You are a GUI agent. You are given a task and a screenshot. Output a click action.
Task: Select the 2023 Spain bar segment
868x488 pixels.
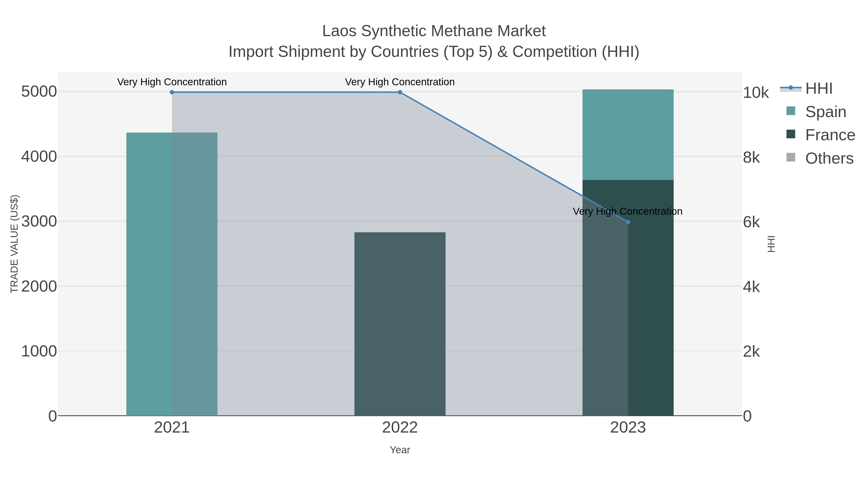click(x=628, y=135)
